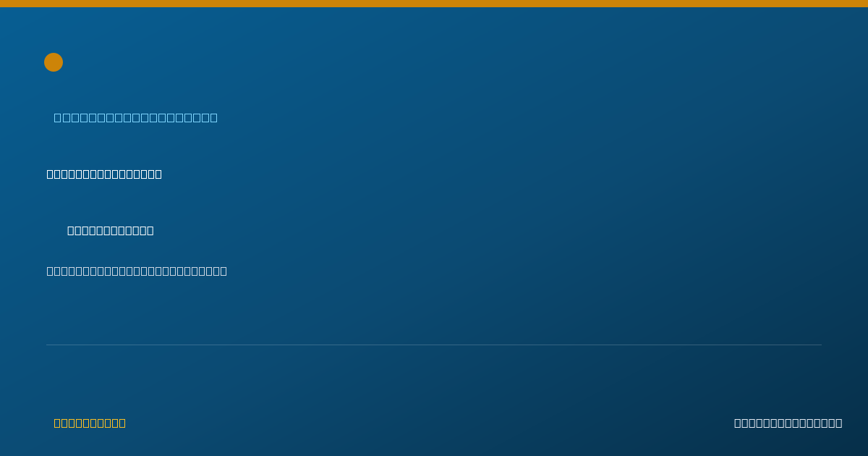Click the last glyph of right footer text
The height and width of the screenshot is (456, 868).
838,423
